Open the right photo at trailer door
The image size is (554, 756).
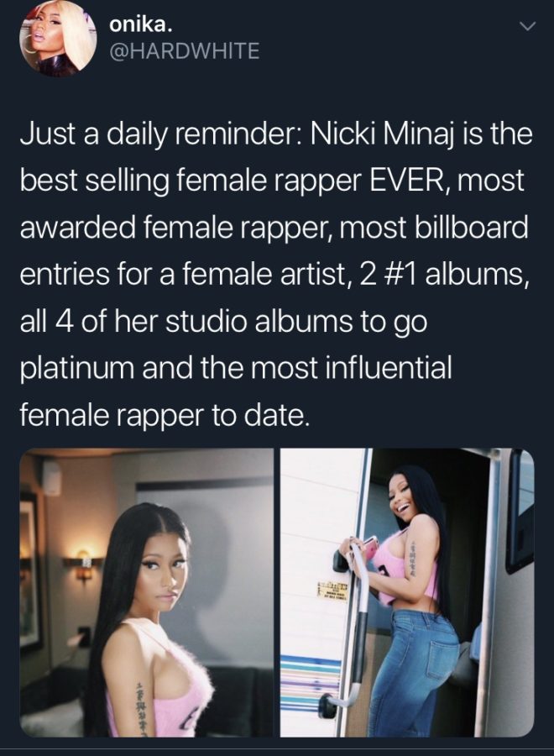click(x=407, y=592)
